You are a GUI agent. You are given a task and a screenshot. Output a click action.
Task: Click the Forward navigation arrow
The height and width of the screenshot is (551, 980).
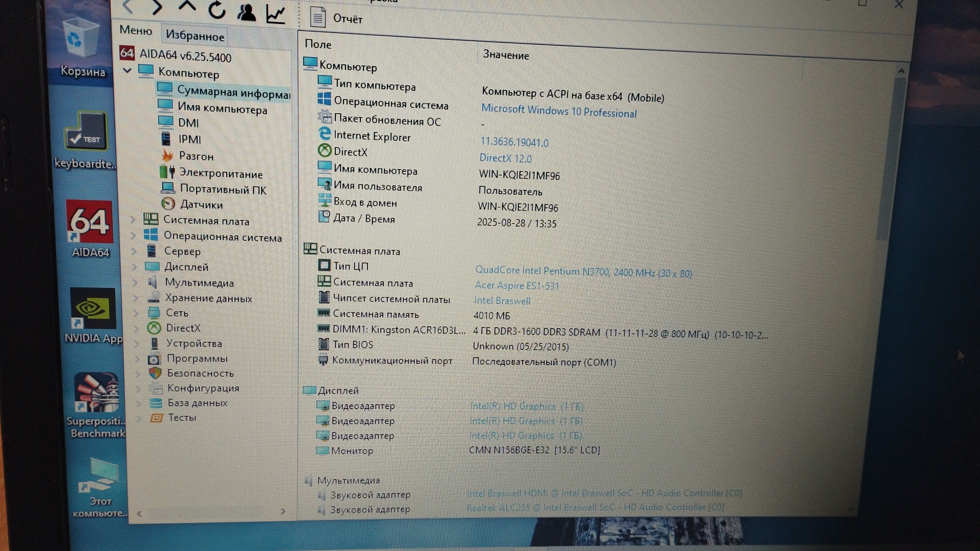pyautogui.click(x=157, y=7)
